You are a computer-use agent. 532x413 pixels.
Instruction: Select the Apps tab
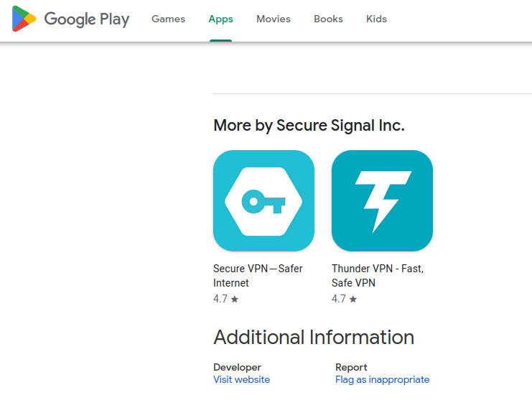pyautogui.click(x=220, y=19)
